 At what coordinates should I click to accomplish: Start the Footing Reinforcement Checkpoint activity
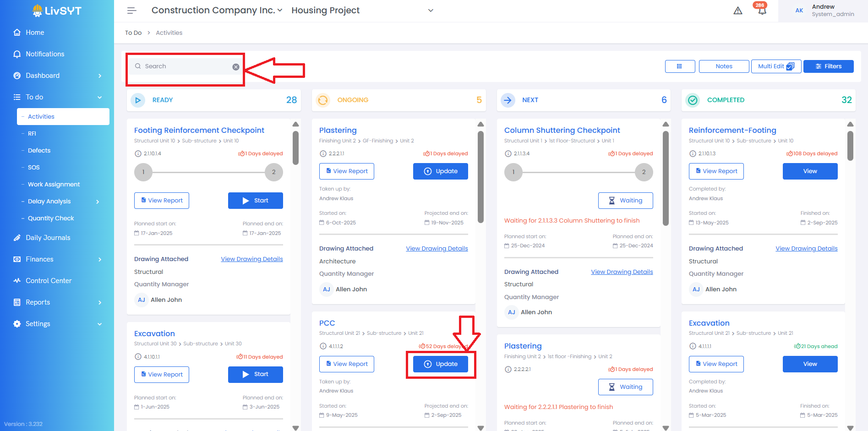click(255, 201)
